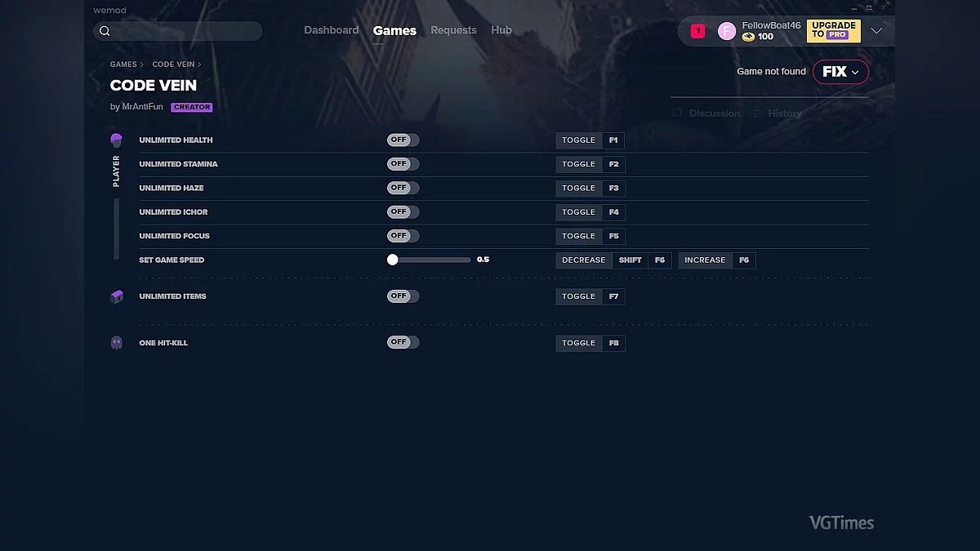
Task: Open the Requests tab
Action: coord(453,30)
